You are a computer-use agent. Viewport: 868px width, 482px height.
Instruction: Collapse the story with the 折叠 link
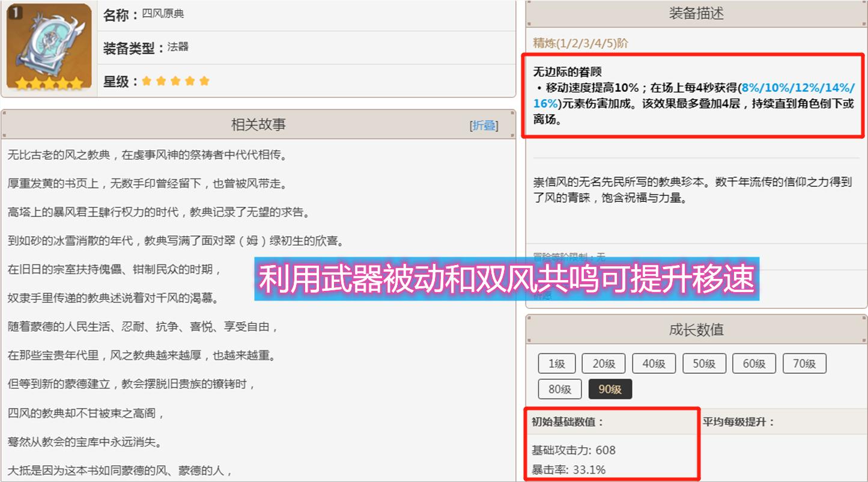click(x=484, y=125)
